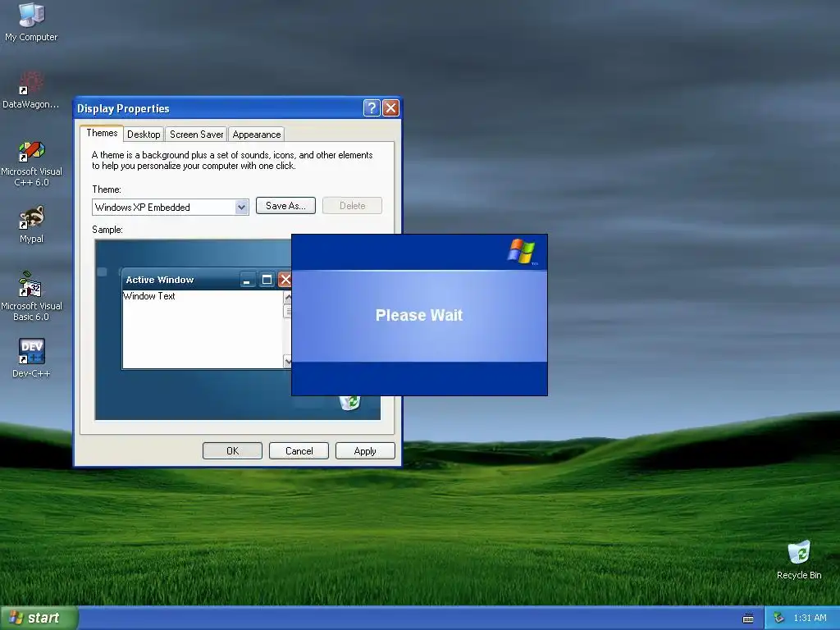Switch to the Desktop tab

point(144,135)
